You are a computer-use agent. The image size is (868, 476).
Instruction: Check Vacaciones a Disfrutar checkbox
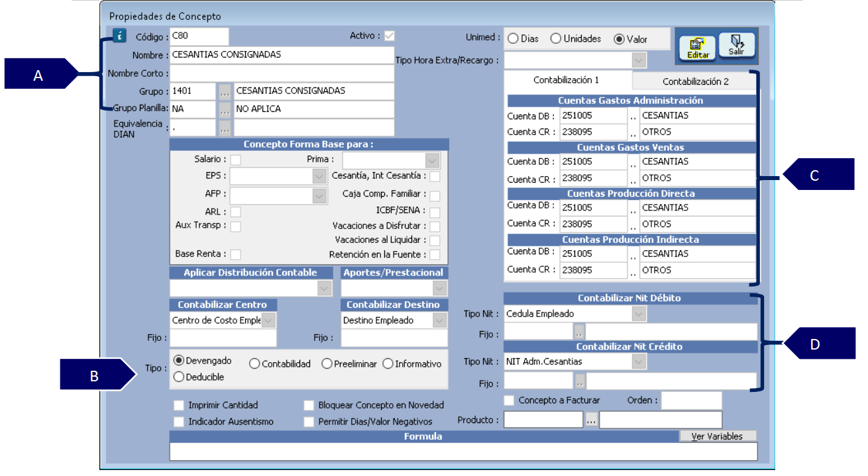[x=435, y=226]
